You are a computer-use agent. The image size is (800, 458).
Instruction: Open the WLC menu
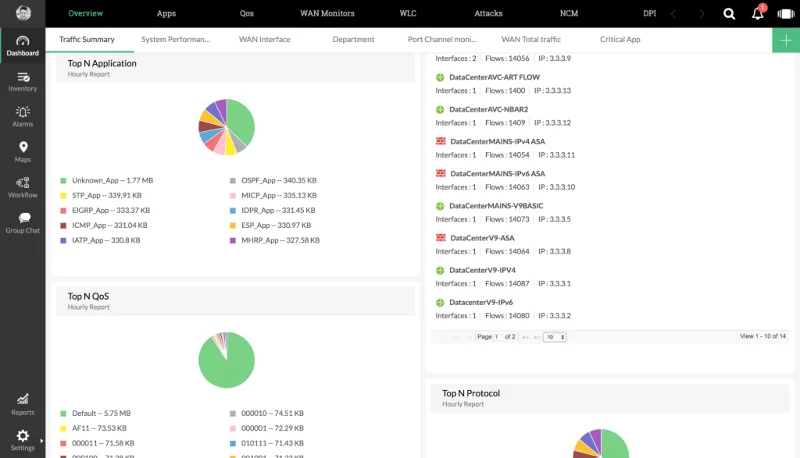408,13
